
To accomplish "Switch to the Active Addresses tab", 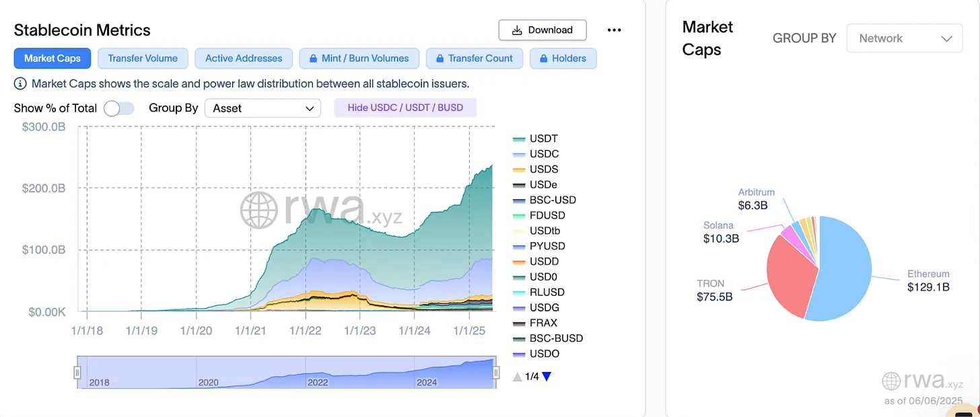I will pos(244,59).
